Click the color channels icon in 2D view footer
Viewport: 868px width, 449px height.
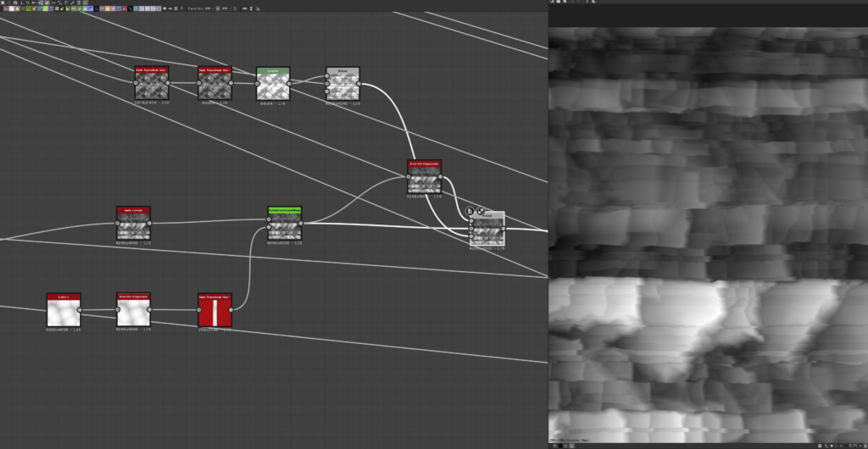tap(554, 446)
